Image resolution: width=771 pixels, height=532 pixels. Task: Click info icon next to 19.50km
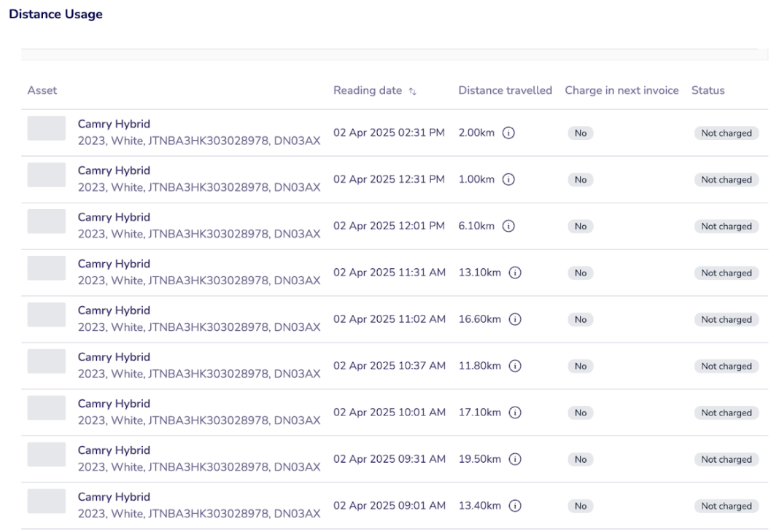515,459
